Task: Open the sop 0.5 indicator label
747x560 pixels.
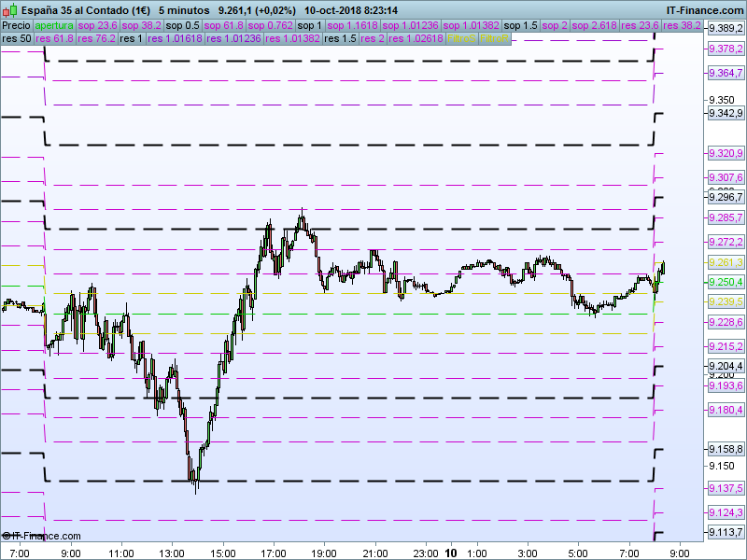Action: coord(183,26)
